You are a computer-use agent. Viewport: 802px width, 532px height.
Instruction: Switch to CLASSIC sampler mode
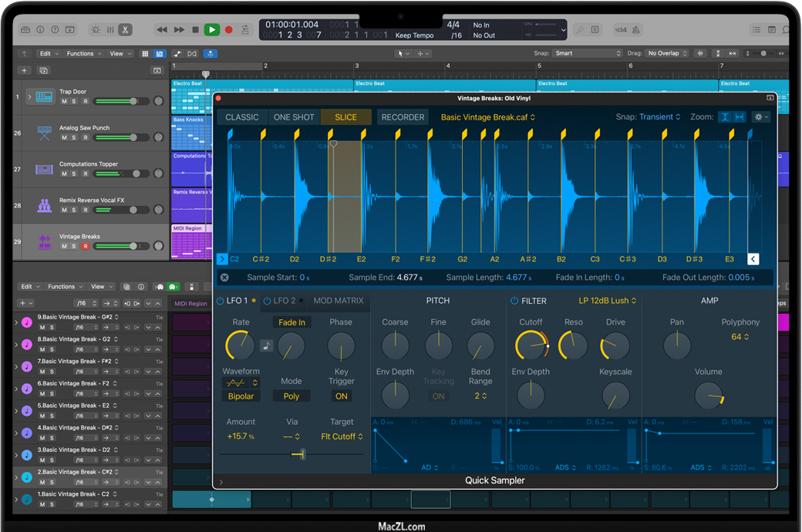click(x=241, y=117)
